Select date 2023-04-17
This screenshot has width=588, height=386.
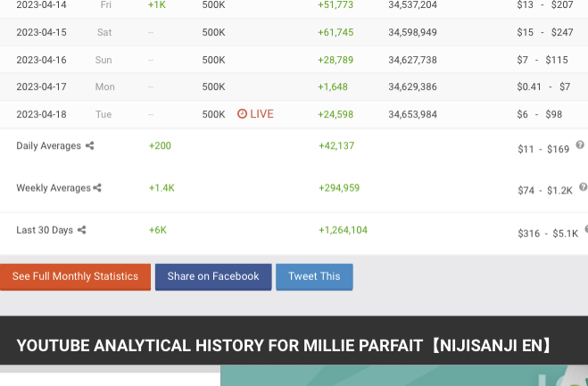click(x=41, y=87)
